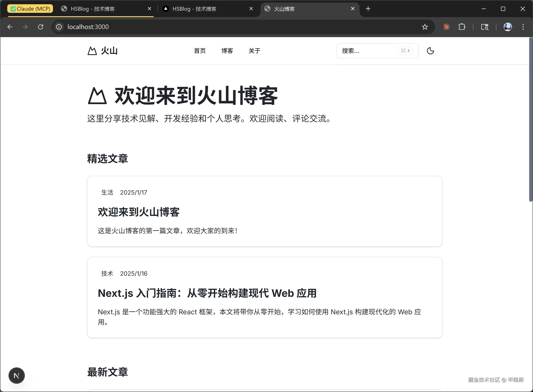
Task: Open the Claude extension icon in toolbar
Action: pos(446,27)
